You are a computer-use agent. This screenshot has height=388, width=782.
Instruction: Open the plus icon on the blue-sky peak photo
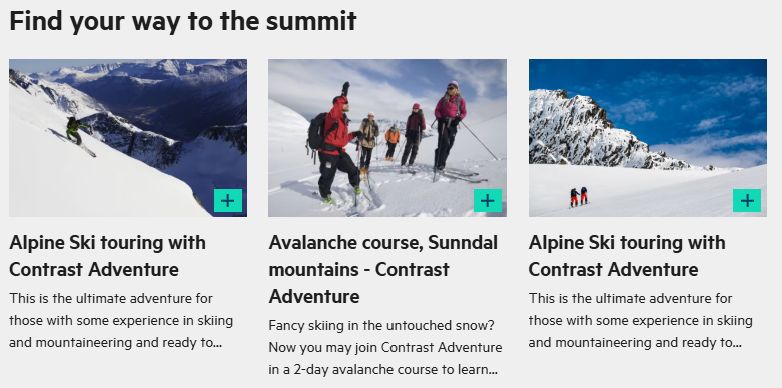(x=747, y=200)
